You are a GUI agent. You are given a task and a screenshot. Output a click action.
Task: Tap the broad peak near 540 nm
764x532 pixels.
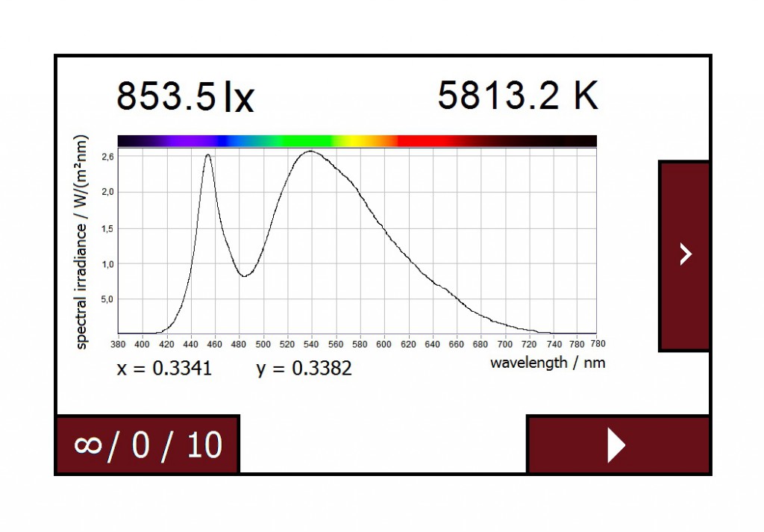tap(311, 153)
